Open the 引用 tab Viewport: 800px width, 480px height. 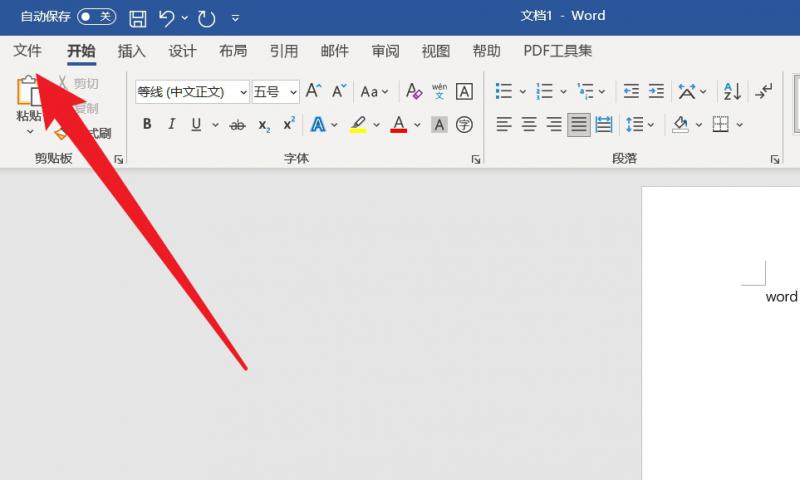[284, 51]
